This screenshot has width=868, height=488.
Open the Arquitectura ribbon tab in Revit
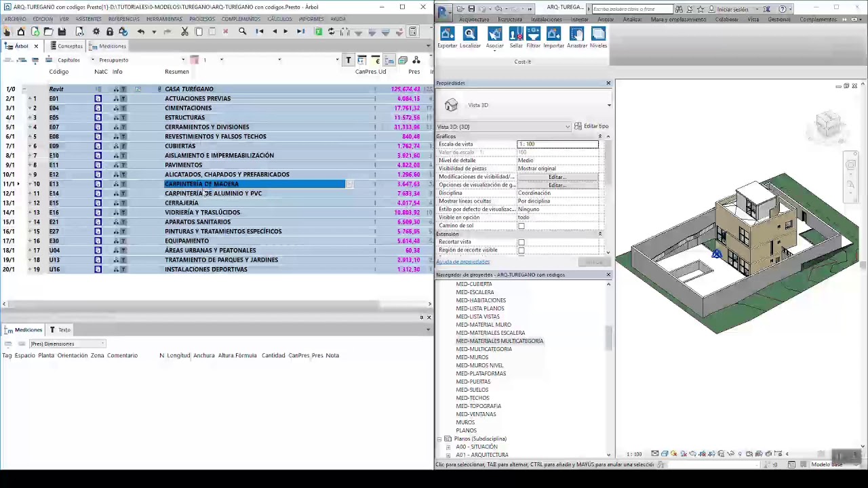[473, 20]
